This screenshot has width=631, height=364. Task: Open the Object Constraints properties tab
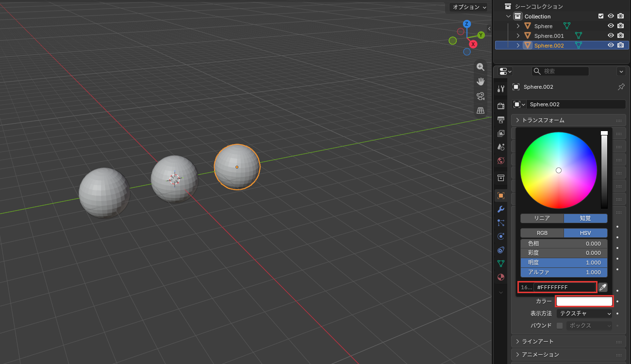point(501,250)
